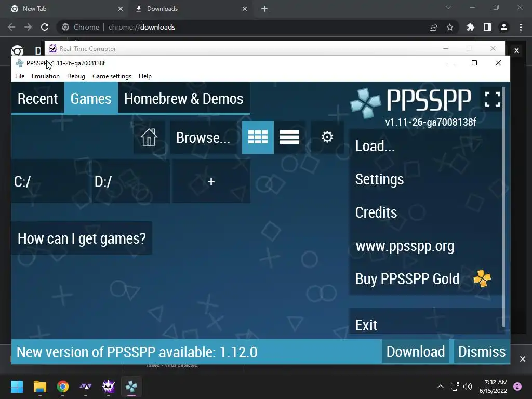Open Chrome from the taskbar
The height and width of the screenshot is (399, 532).
pyautogui.click(x=63, y=387)
